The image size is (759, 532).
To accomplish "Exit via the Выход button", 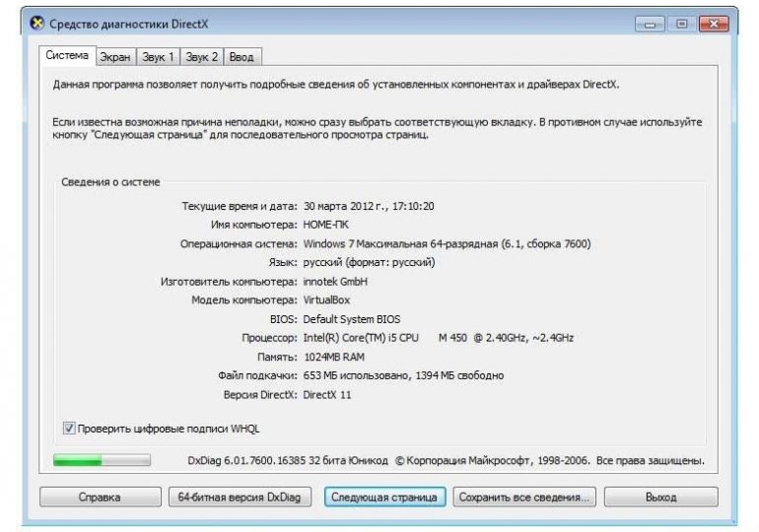I will pyautogui.click(x=660, y=498).
